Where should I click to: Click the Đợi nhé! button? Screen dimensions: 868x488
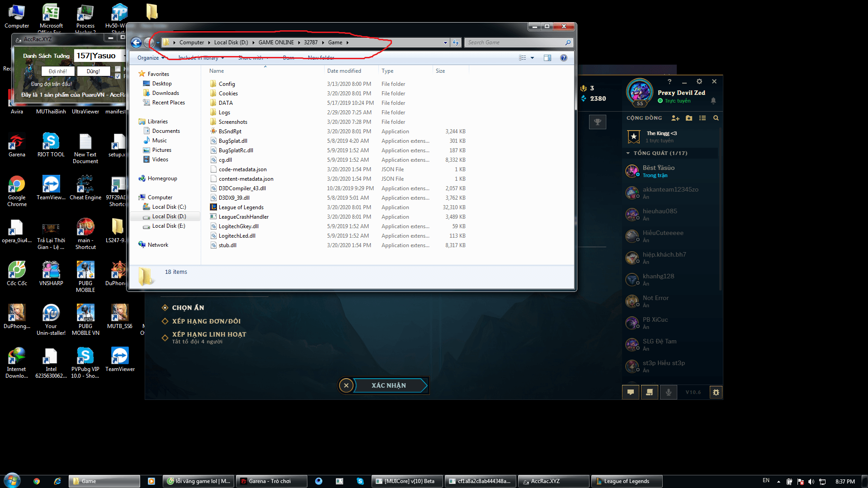57,71
